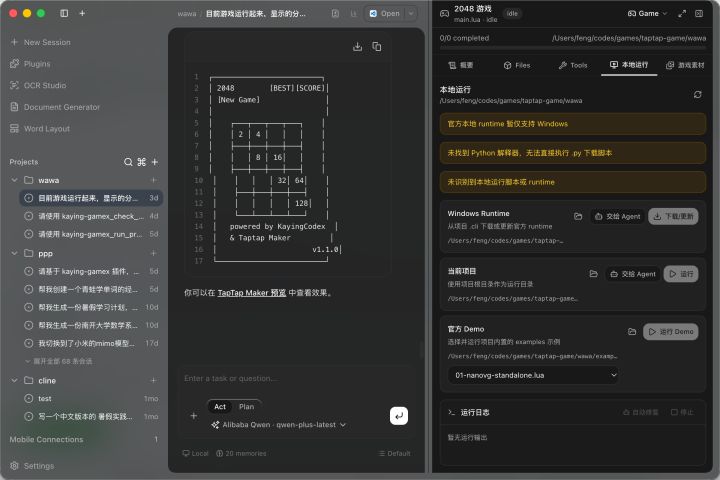Viewport: 720px width, 480px height.
Task: Click the command-key icon next to Projects
Action: click(x=141, y=162)
